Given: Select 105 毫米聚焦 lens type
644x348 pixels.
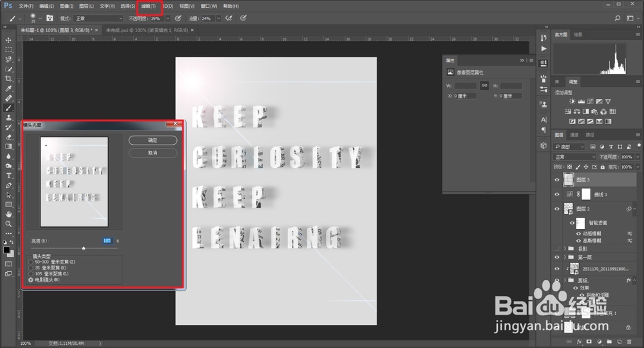Looking at the screenshot, I should coord(31,274).
